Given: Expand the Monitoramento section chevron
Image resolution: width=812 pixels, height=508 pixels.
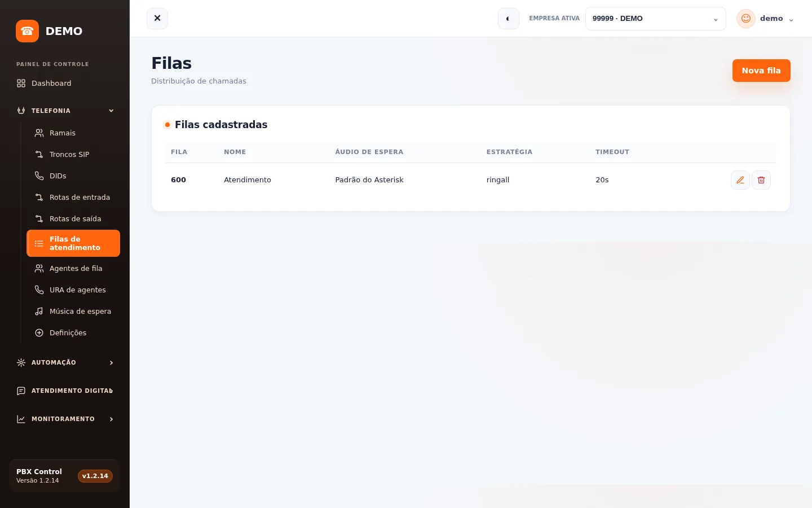Looking at the screenshot, I should pyautogui.click(x=111, y=419).
